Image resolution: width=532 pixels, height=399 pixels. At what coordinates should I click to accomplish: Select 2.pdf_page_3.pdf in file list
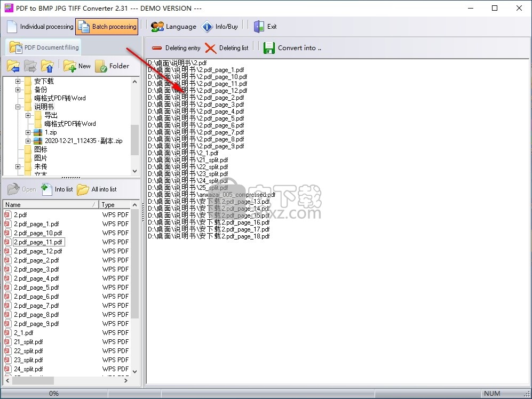point(36,269)
